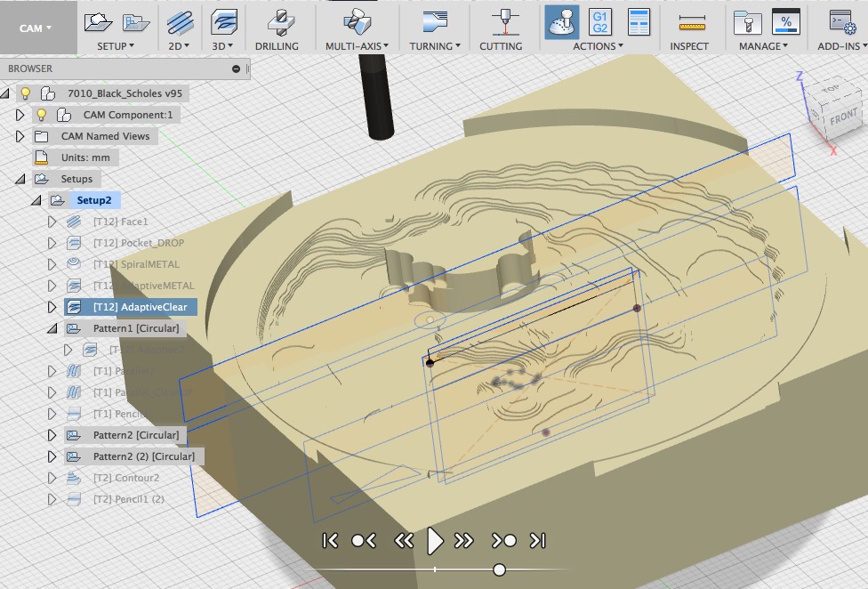
Task: Expand the [T2] Contour2 operation
Action: click(52, 478)
